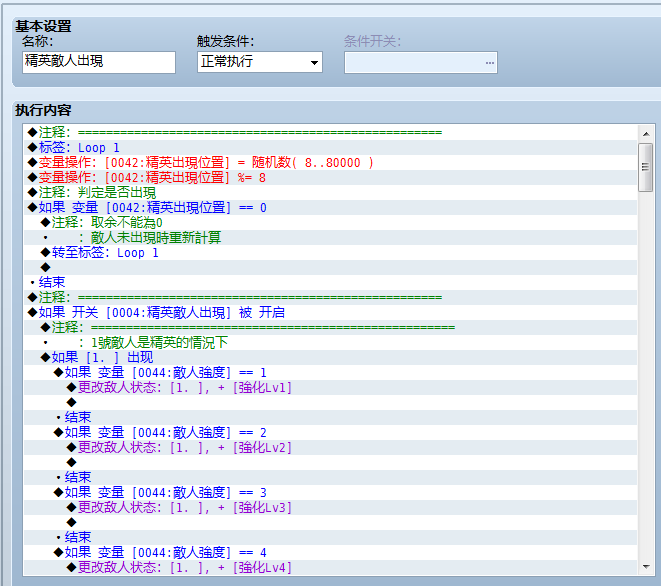Select the 结束 row after 转至标签: Loop 1
Viewport: 661px width, 586px height.
coord(330,282)
